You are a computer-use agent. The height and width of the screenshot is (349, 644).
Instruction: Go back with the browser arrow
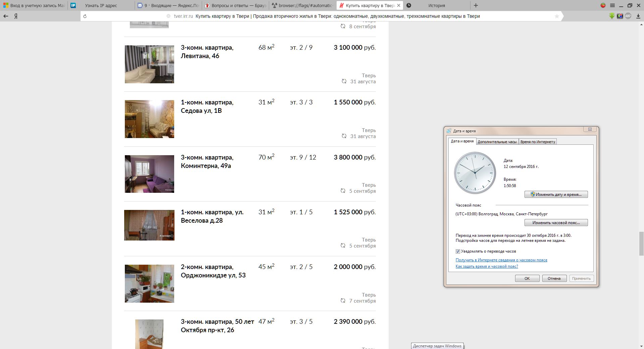[6, 16]
